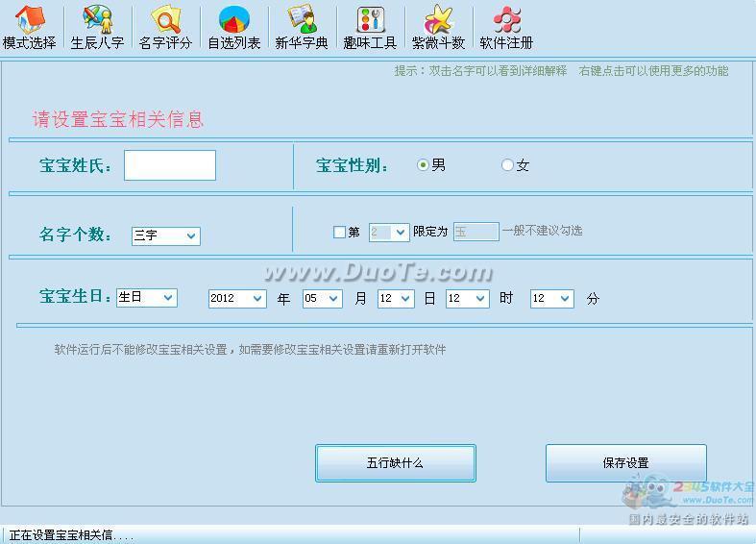Click the 五行缺什么 button
756x544 pixels.
pos(395,463)
